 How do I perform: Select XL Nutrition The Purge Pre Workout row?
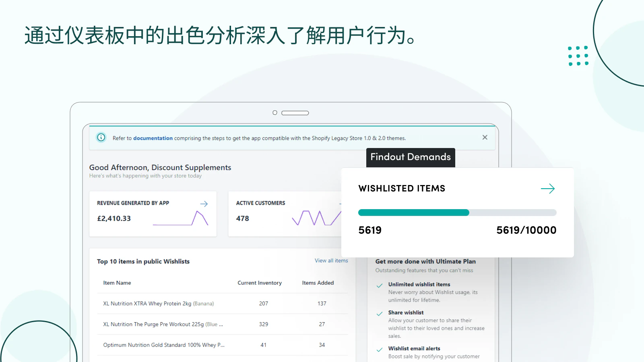pyautogui.click(x=223, y=324)
